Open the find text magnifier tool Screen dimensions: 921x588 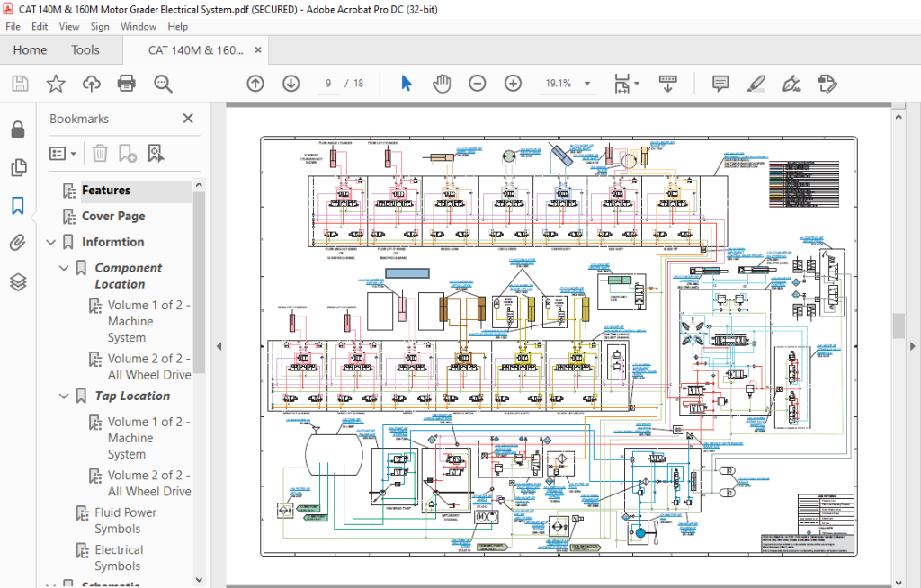click(163, 84)
